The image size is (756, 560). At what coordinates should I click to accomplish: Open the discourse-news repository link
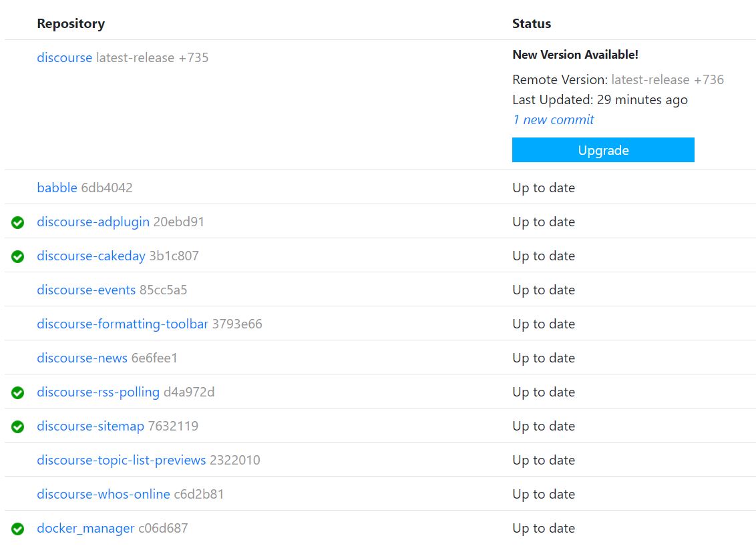82,358
